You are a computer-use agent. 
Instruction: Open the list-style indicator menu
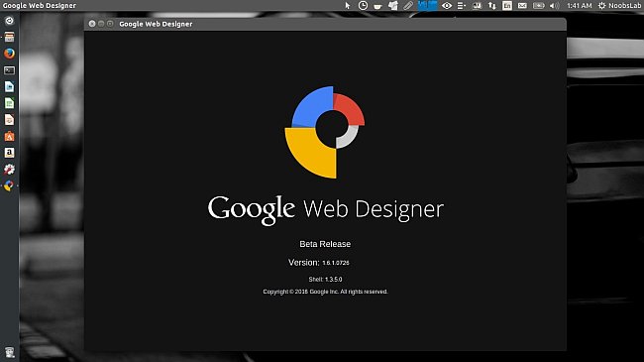[462, 5]
